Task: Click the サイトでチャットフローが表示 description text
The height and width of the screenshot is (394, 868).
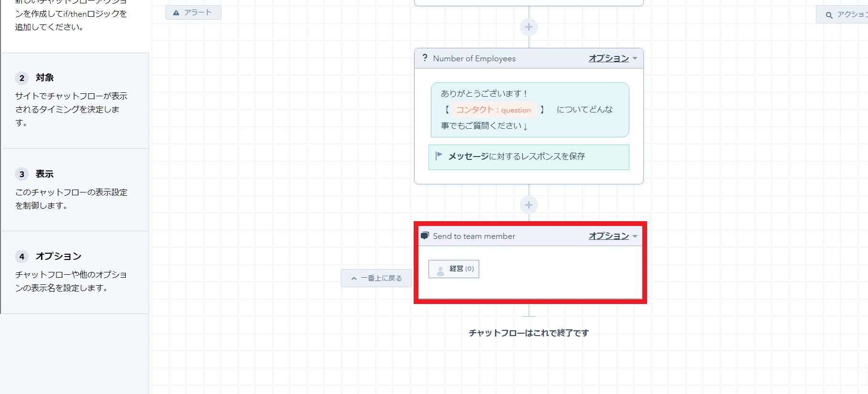Action: coord(71,110)
